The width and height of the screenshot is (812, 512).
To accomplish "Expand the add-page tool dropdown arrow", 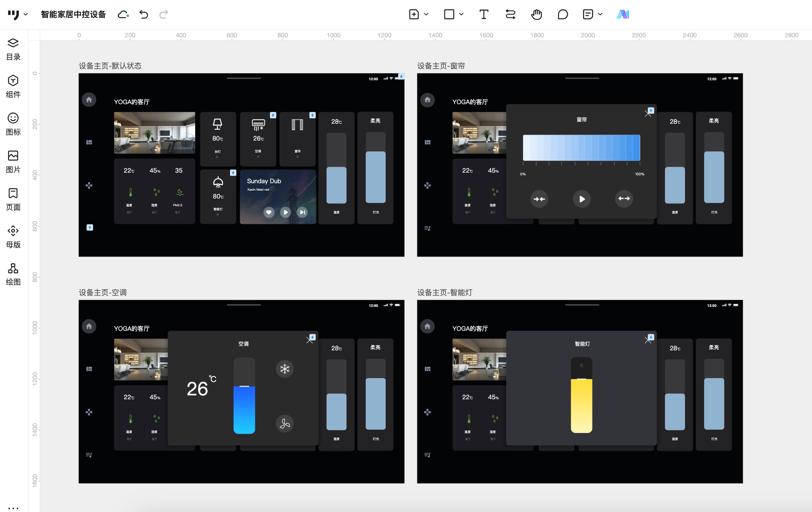I will pyautogui.click(x=426, y=14).
